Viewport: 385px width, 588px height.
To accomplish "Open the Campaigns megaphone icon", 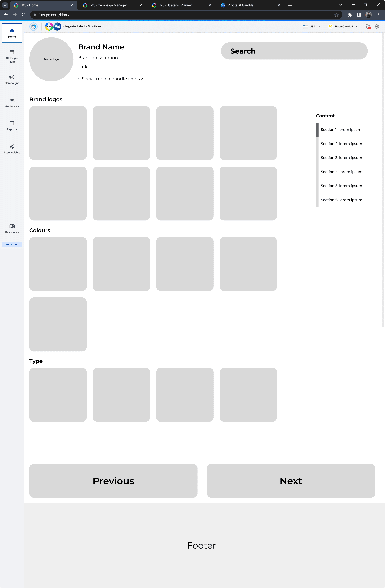I will coord(12,77).
